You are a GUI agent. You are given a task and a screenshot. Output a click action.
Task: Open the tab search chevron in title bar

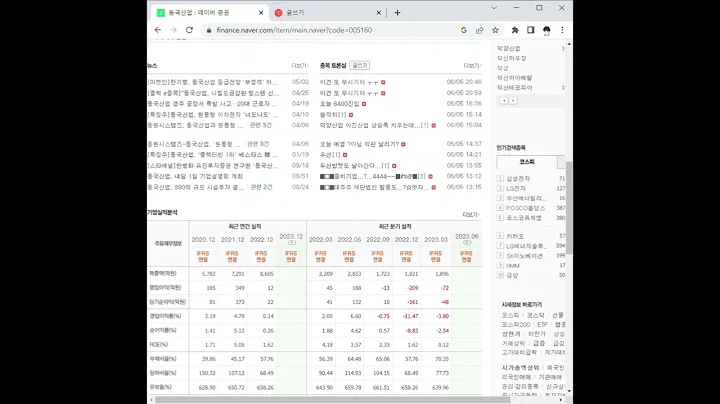494,8
